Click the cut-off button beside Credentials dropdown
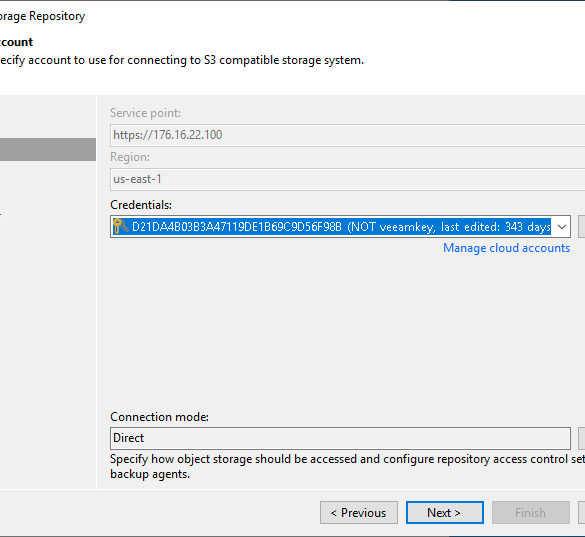 [582, 227]
